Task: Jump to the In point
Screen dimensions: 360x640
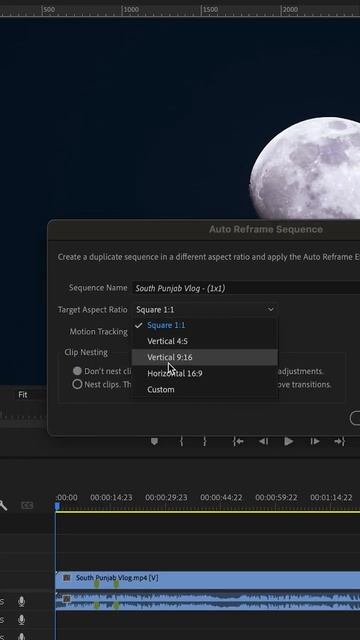Action: [238, 441]
